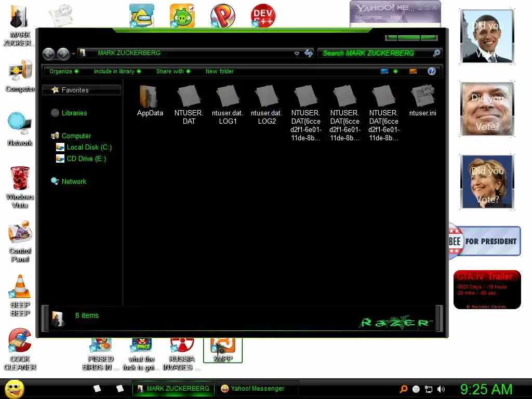Image resolution: width=532 pixels, height=399 pixels.
Task: Click the 9:25 AM taskbar clock
Action: click(486, 389)
